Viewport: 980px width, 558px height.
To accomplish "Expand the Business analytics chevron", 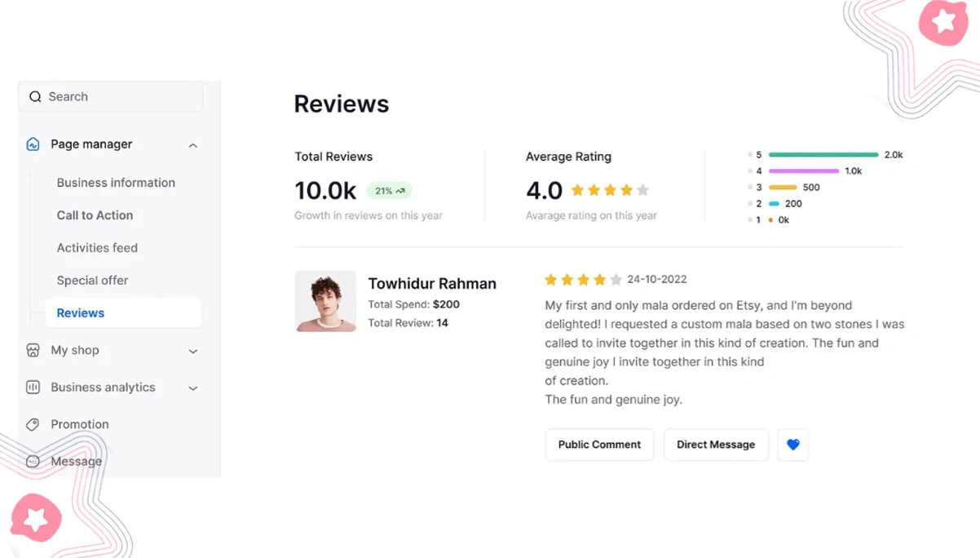I will click(x=193, y=388).
